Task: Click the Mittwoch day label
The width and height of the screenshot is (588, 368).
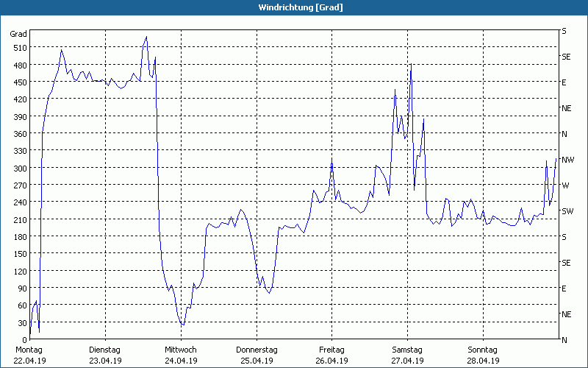Action: tap(180, 350)
